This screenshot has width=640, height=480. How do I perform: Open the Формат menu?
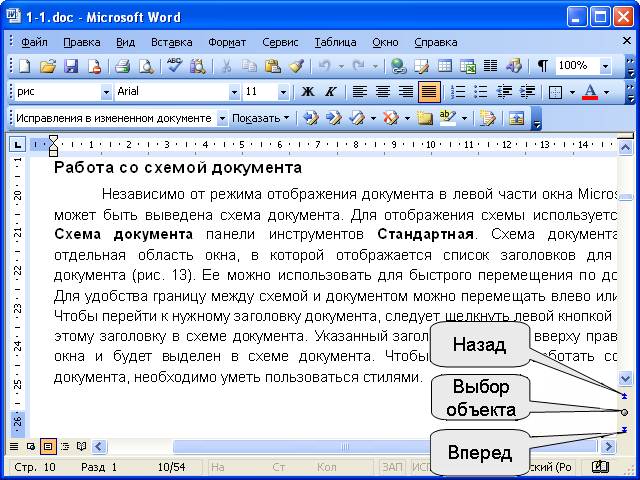[x=227, y=42]
